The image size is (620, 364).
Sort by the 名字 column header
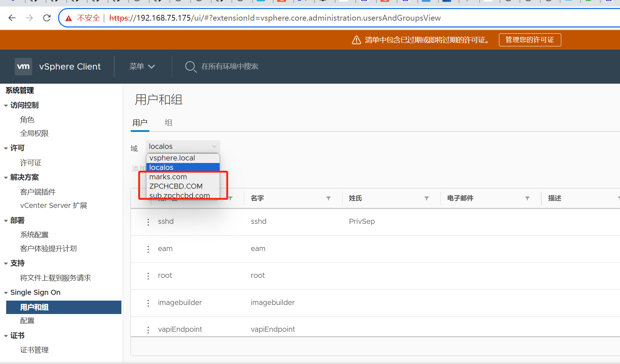[257, 198]
